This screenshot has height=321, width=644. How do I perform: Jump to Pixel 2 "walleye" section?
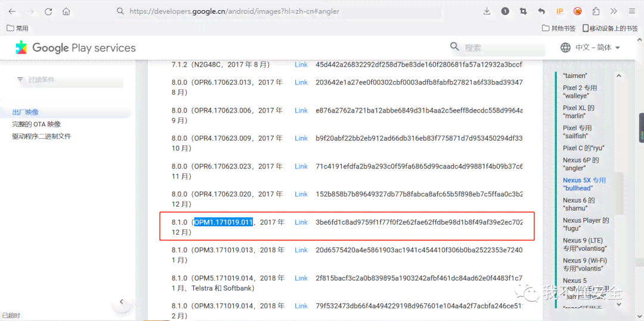point(580,92)
